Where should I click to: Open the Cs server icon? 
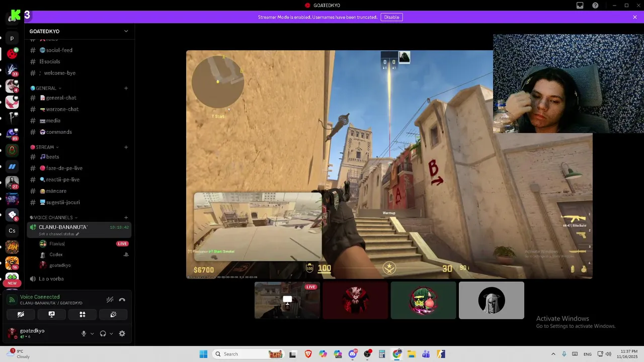coord(12,231)
